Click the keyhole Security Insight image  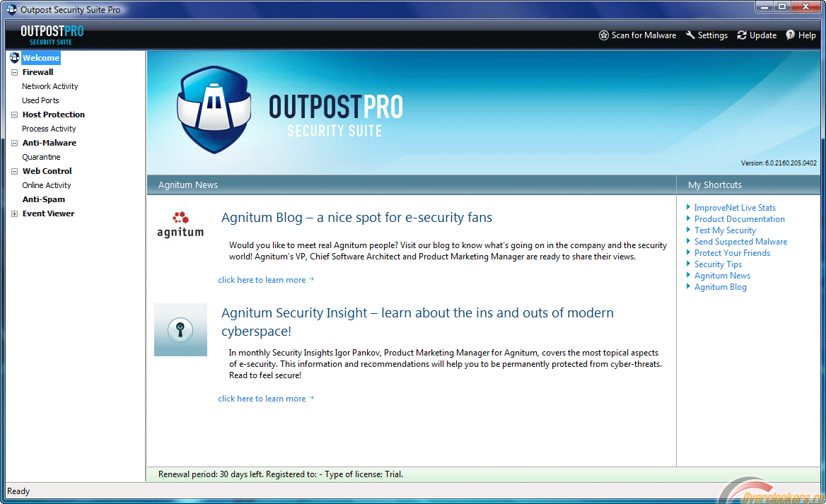point(180,329)
